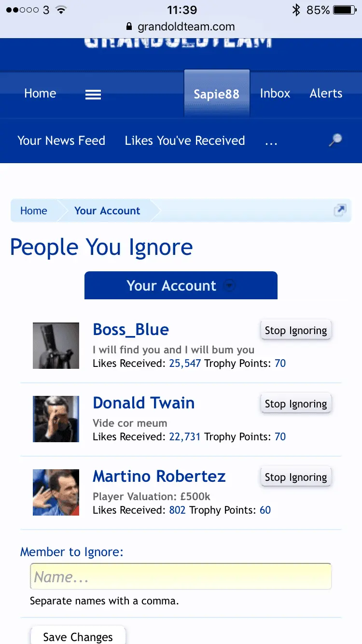The height and width of the screenshot is (644, 362).
Task: Open Donald Twain's avatar picture
Action: (x=56, y=419)
